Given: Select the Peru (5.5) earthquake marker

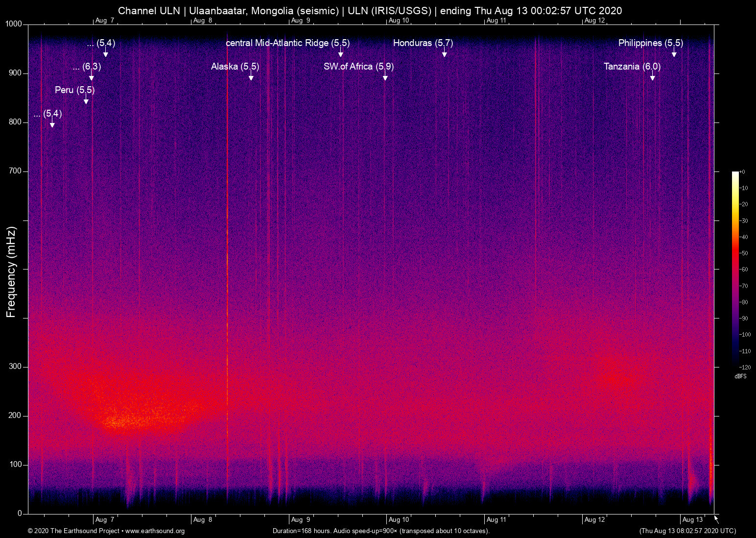Looking at the screenshot, I should coord(74,90).
